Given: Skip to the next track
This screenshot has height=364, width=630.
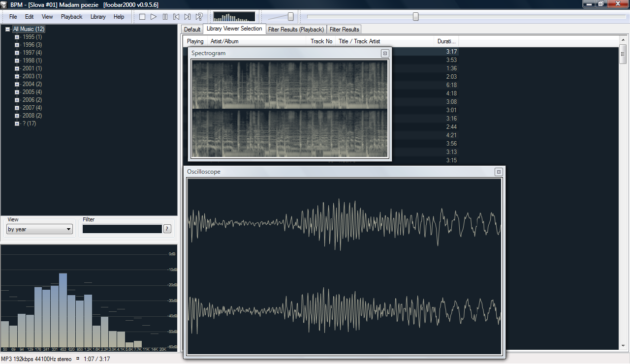Looking at the screenshot, I should [x=188, y=17].
